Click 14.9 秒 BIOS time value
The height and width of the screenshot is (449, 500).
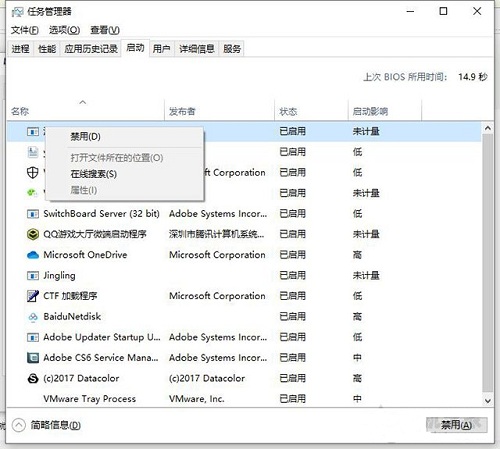[473, 77]
